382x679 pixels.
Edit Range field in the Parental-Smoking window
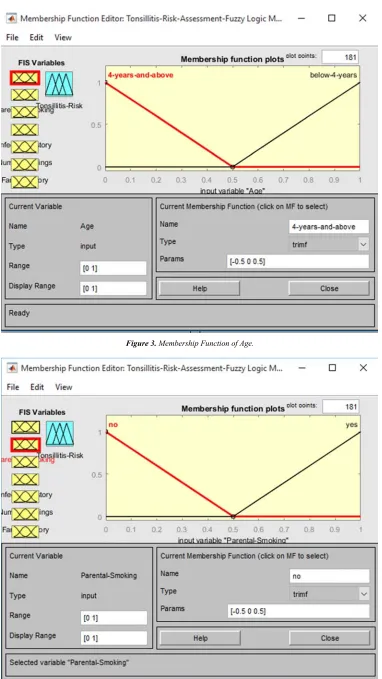(114, 618)
